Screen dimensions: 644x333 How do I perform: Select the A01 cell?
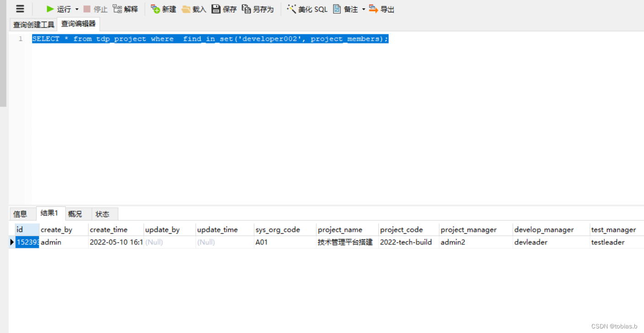pos(285,242)
